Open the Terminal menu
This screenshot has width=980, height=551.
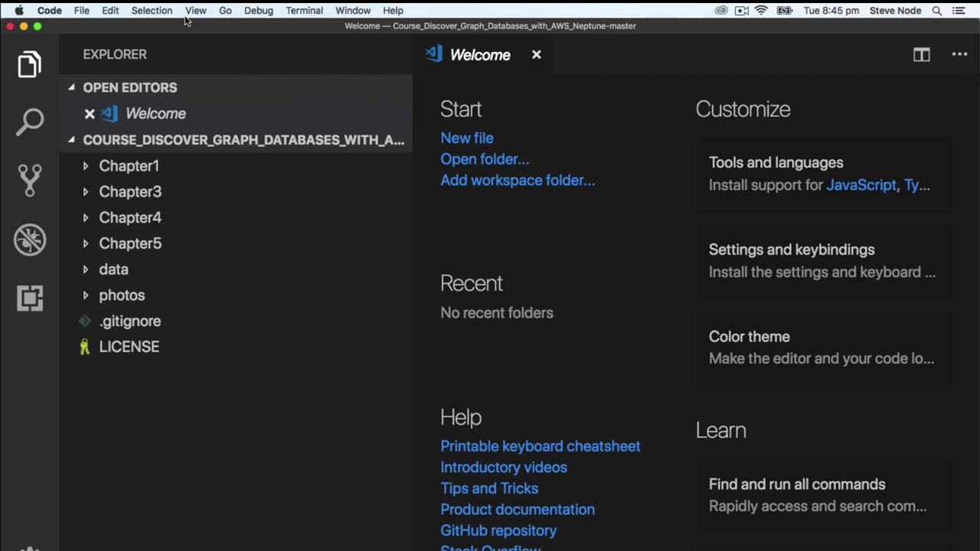(x=304, y=11)
